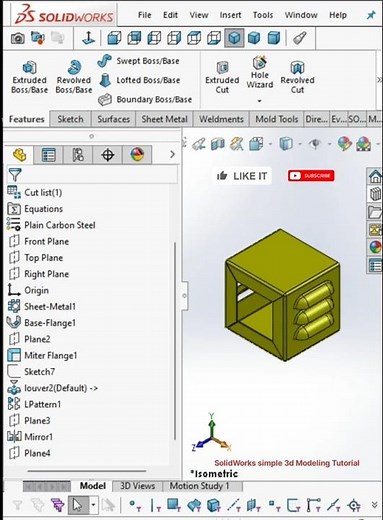Switch to the Mold Tools tab
The height and width of the screenshot is (520, 383).
pyautogui.click(x=277, y=119)
